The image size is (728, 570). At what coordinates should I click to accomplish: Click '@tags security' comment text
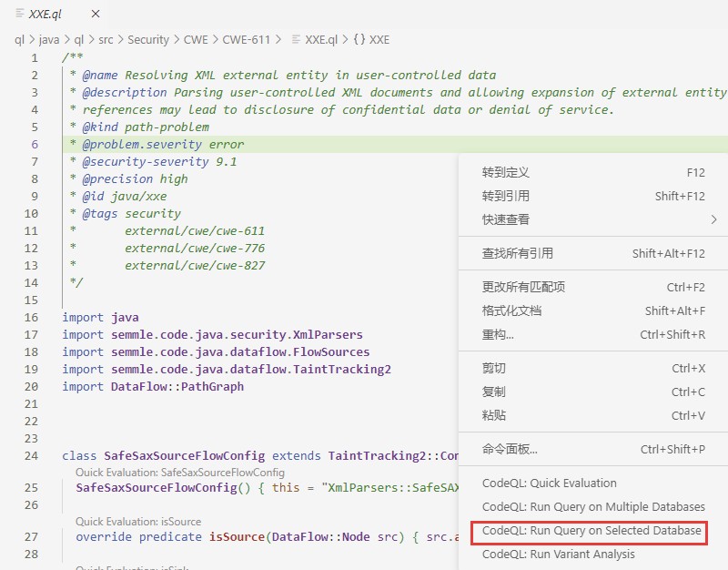[131, 214]
